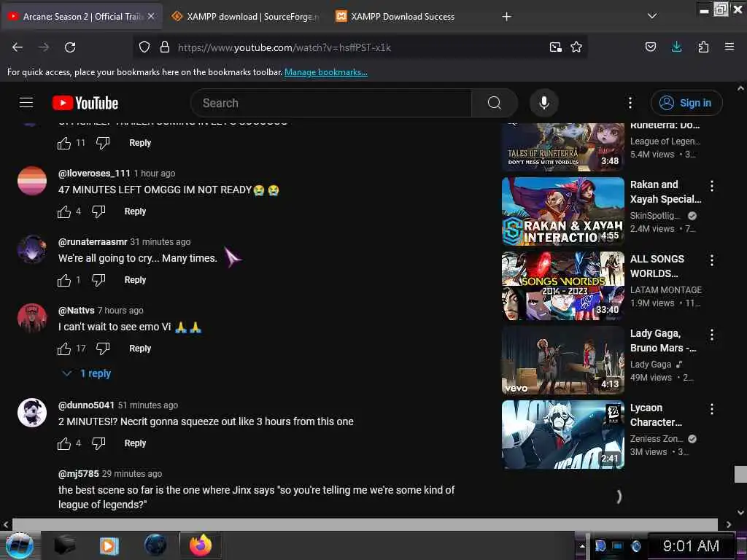Screen dimensions: 747x560
Task: Open the YouTube guide hamburger menu
Action: click(26, 103)
